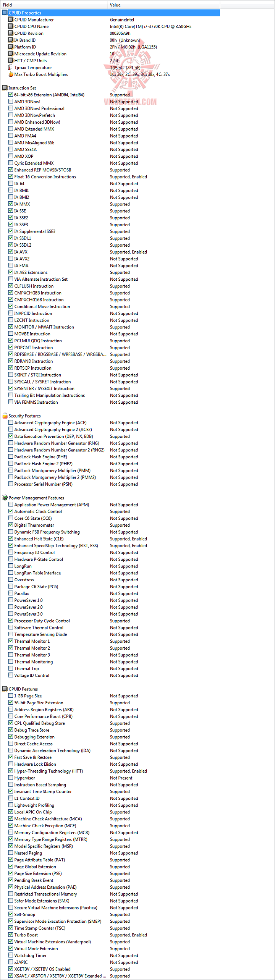
Task: Select the Hypervisor row
Action: (110, 778)
